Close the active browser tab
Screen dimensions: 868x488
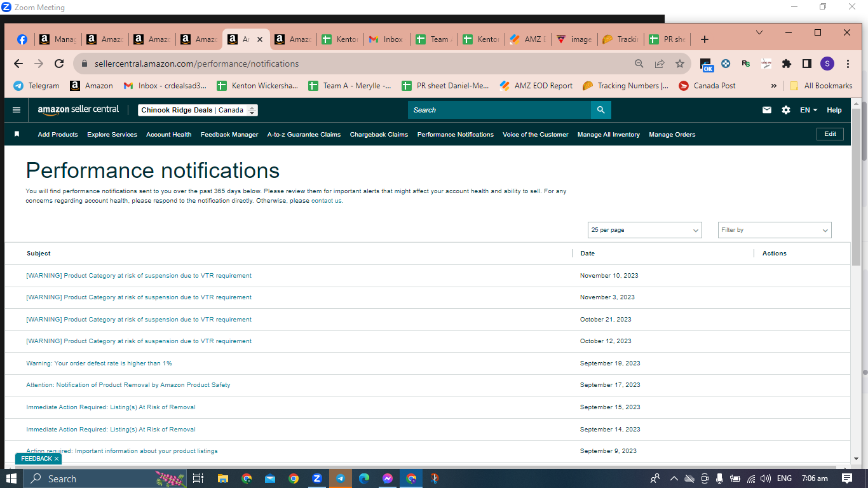tap(259, 39)
